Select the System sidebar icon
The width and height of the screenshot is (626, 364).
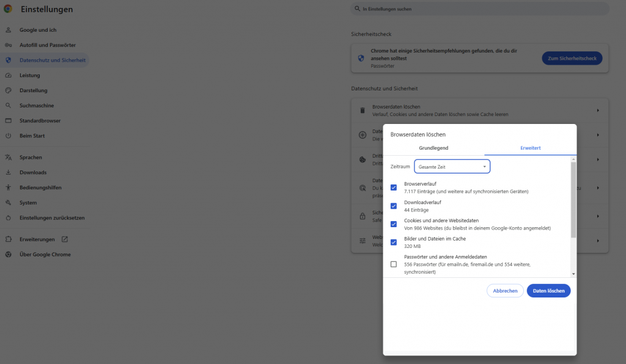tap(9, 202)
